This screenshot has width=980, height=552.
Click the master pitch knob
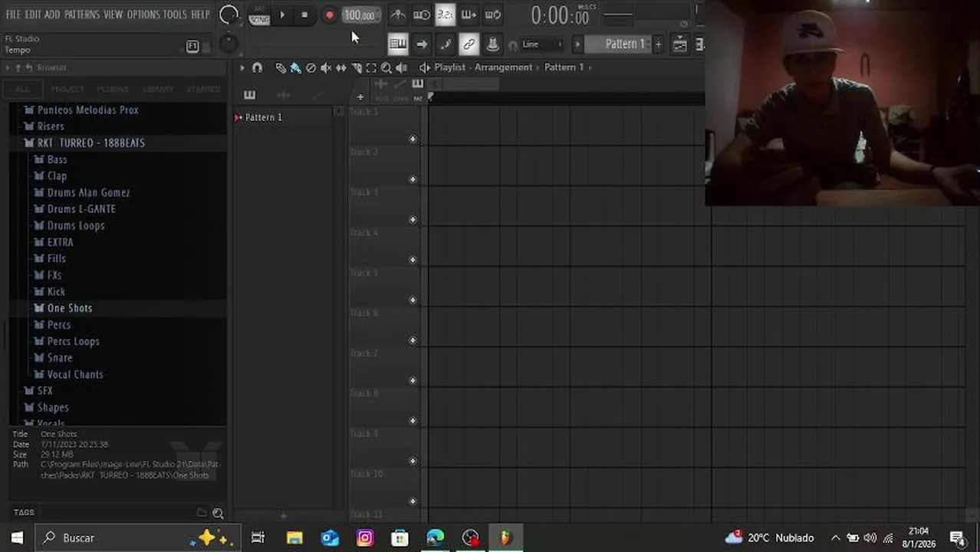[x=229, y=44]
